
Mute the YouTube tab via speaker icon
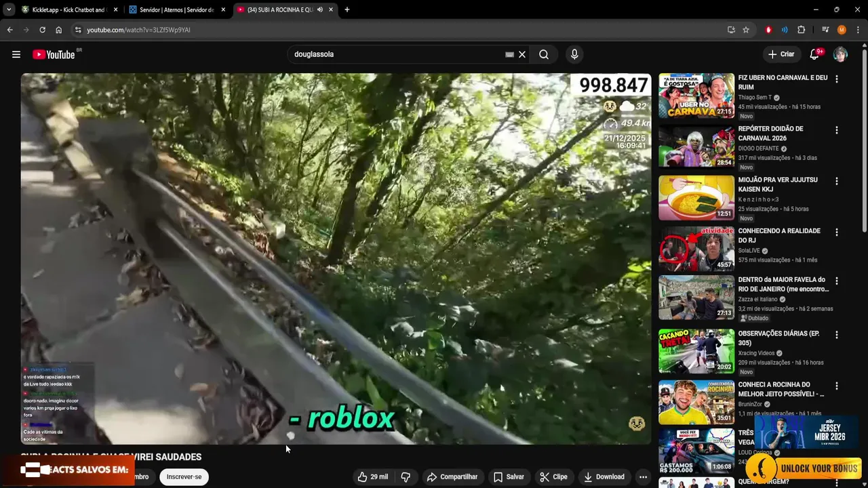click(320, 9)
